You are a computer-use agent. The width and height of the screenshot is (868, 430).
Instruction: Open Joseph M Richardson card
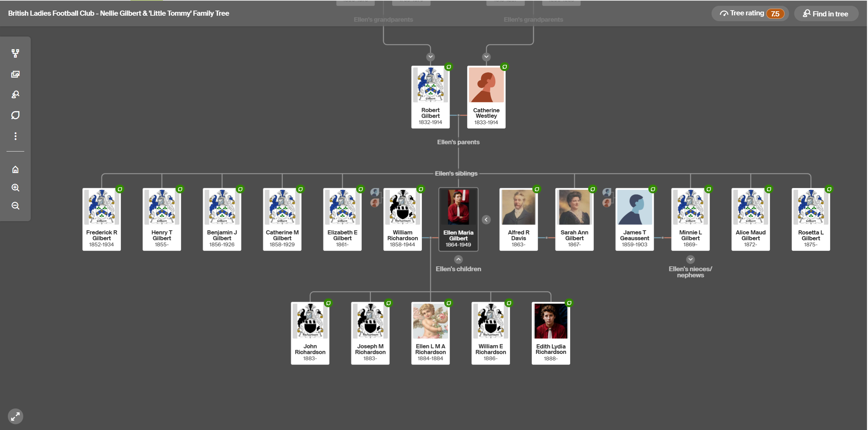click(370, 333)
